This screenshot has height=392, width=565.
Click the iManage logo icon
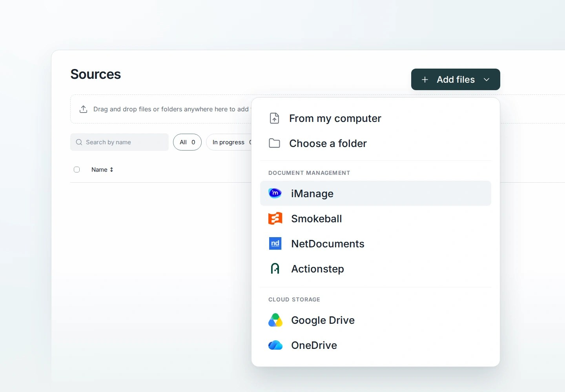(275, 193)
